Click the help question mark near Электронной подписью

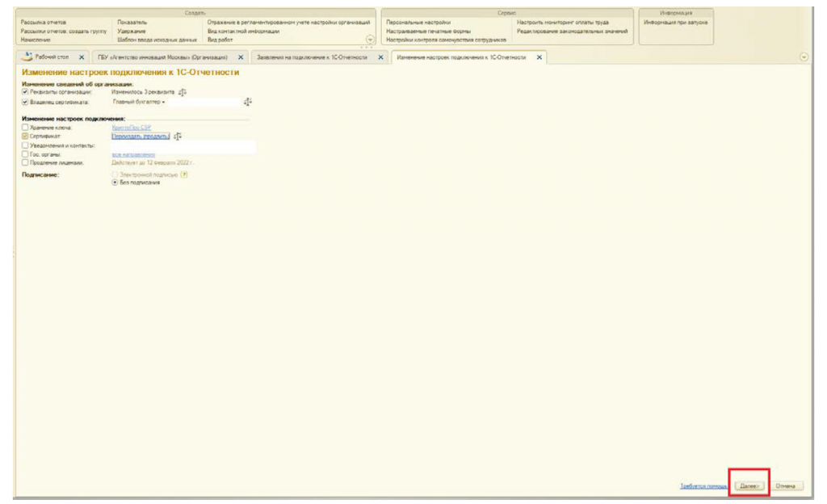click(x=184, y=174)
